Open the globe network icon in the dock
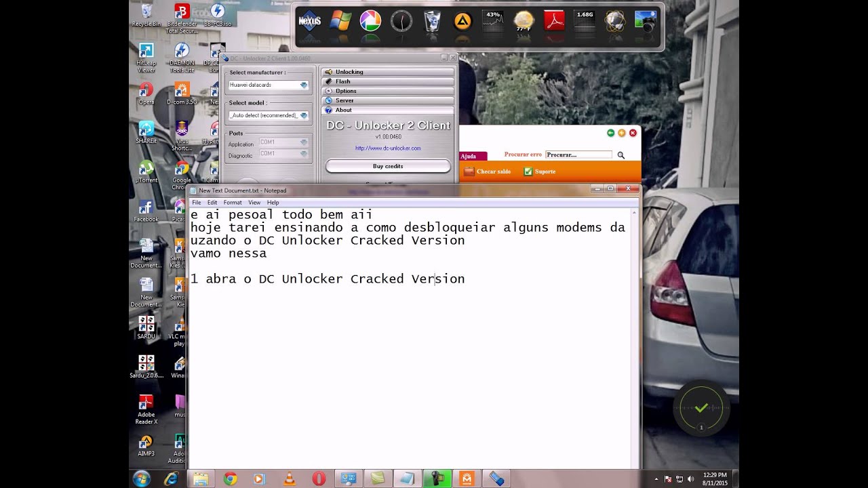The height and width of the screenshot is (488, 868). click(615, 21)
